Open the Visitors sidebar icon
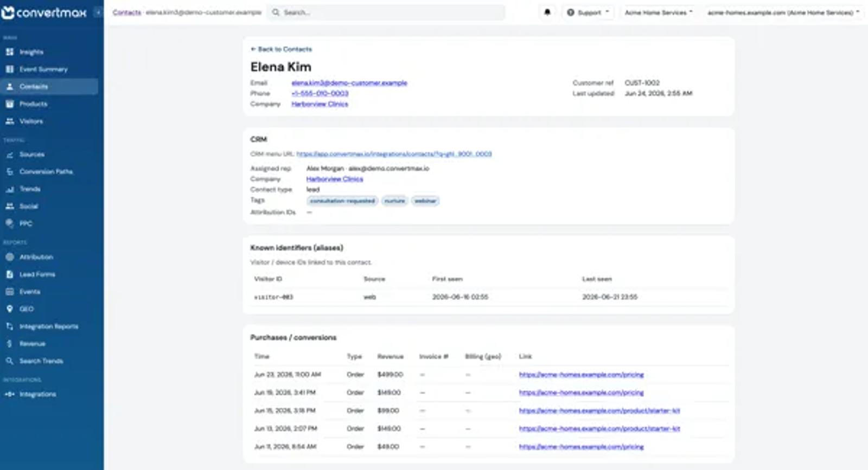868x470 pixels. coord(9,121)
